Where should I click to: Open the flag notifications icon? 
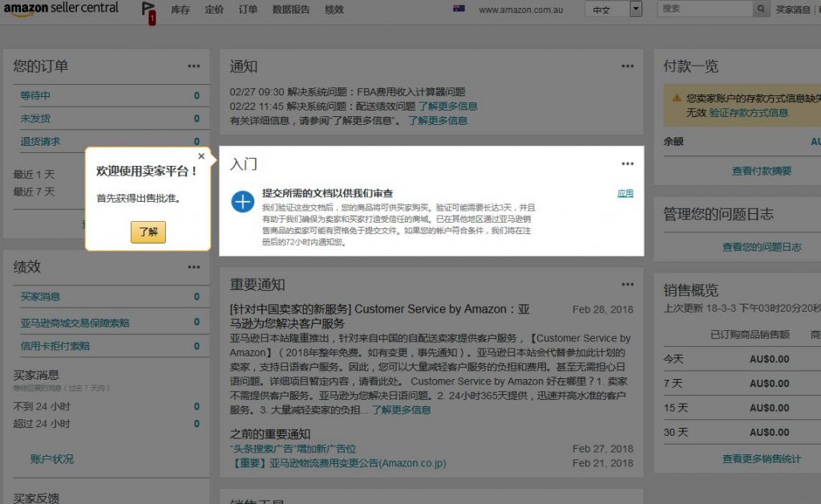tap(148, 10)
